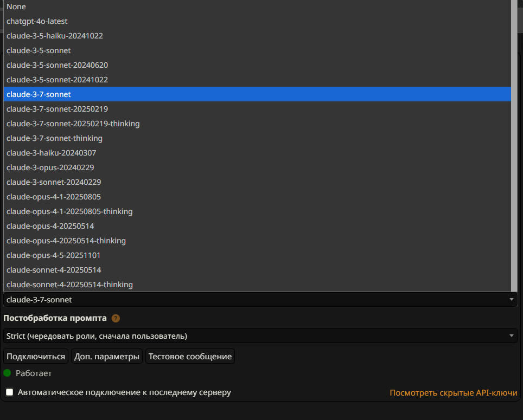This screenshot has width=523, height=420.
Task: Choose claude-3-7-sonnet-thinking model
Action: pos(54,138)
